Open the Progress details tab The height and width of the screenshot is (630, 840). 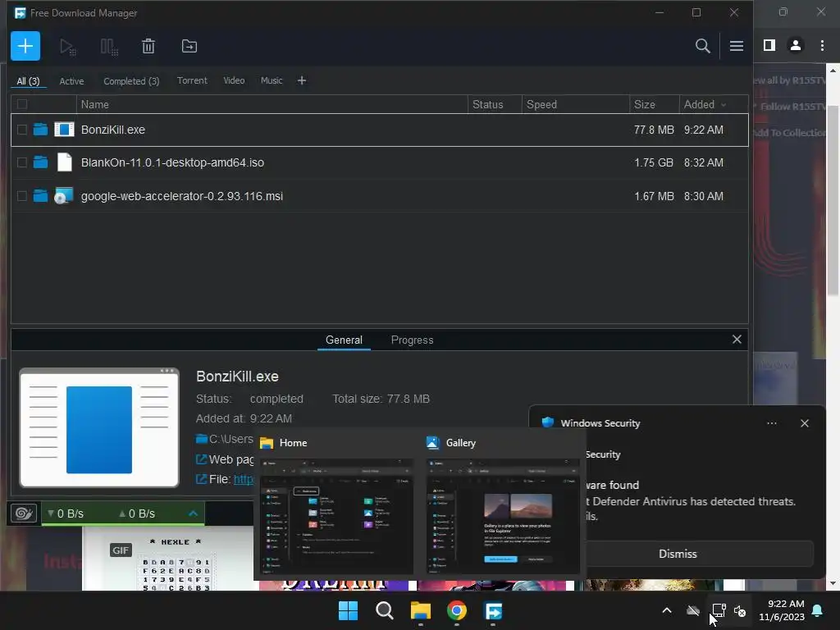412,340
